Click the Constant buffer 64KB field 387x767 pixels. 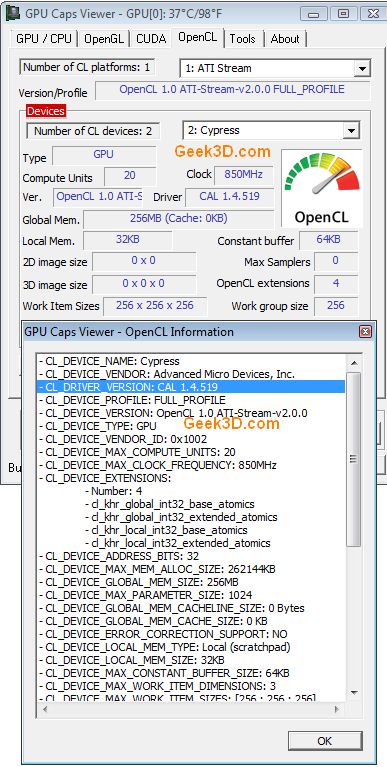coord(328,240)
